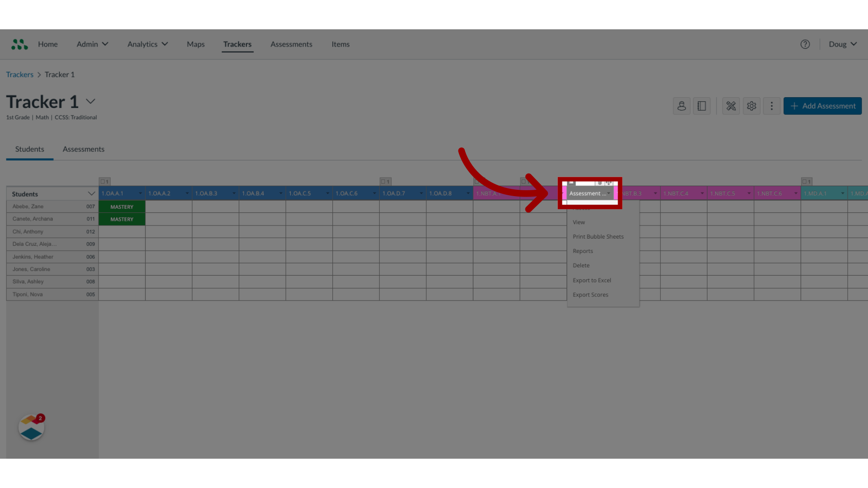Open the settings gear icon
The width and height of the screenshot is (868, 488).
(x=751, y=105)
